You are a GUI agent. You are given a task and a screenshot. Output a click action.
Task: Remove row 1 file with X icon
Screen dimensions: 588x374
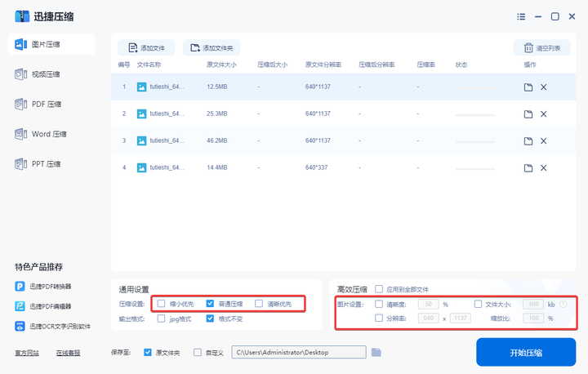point(543,87)
